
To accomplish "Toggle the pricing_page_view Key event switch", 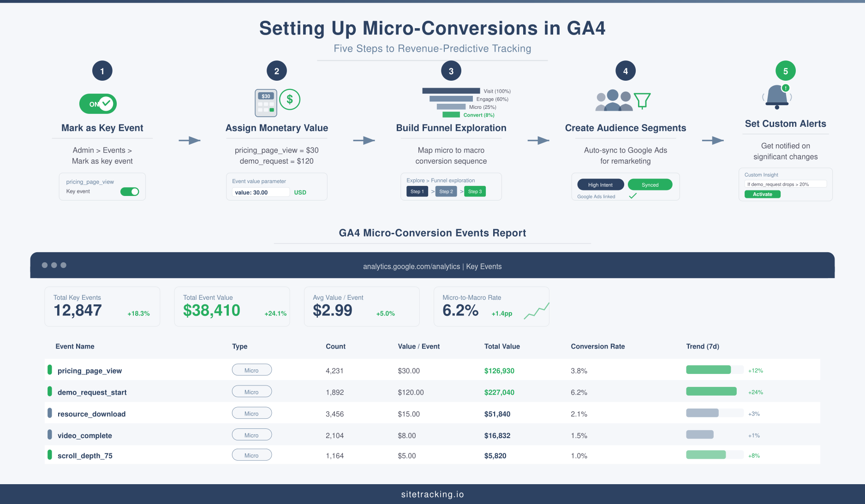I will point(130,191).
